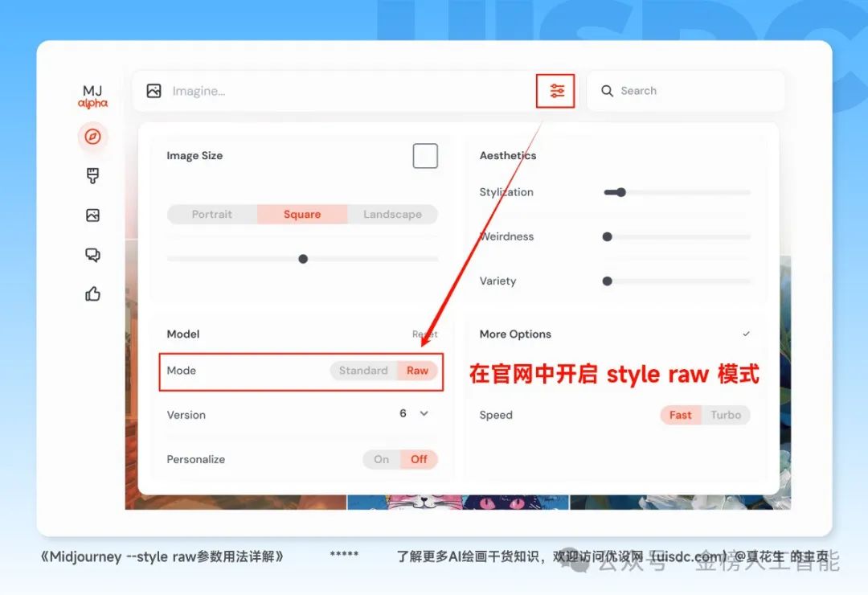
Task: Select Landscape image size
Action: pos(392,215)
